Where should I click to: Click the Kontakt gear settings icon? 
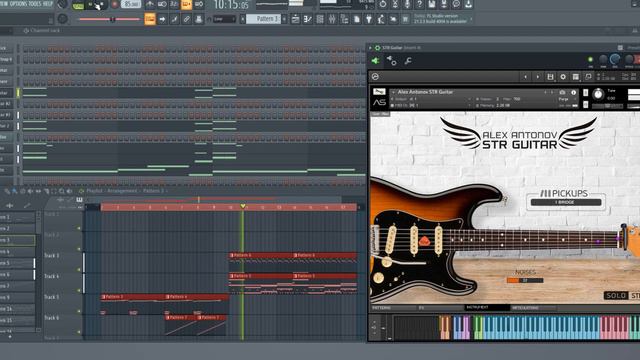pos(563,77)
